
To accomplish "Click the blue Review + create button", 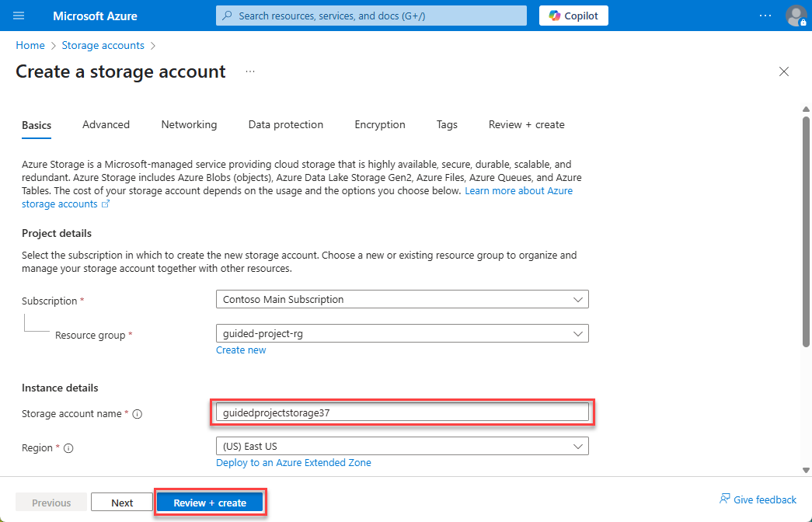I will (210, 503).
